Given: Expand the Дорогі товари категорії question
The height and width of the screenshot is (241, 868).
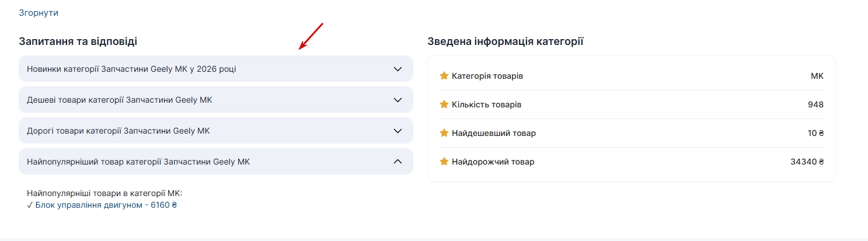Looking at the screenshot, I should point(118,131).
